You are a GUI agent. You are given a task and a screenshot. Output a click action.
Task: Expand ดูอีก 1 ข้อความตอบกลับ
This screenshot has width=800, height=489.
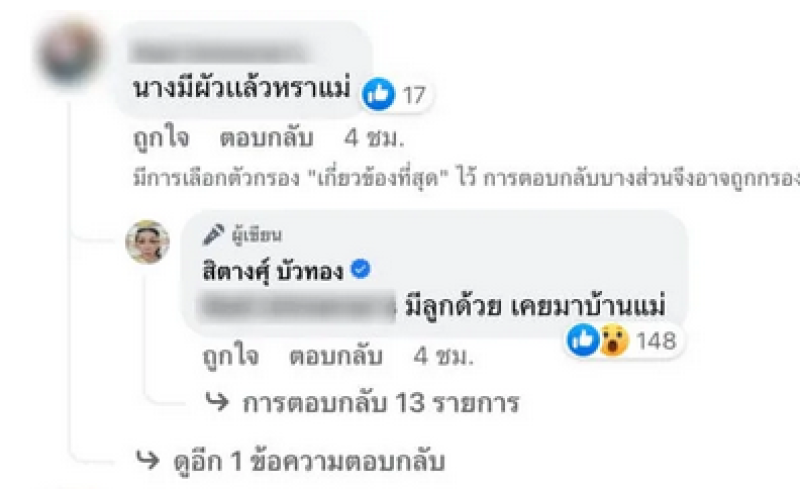[291, 461]
